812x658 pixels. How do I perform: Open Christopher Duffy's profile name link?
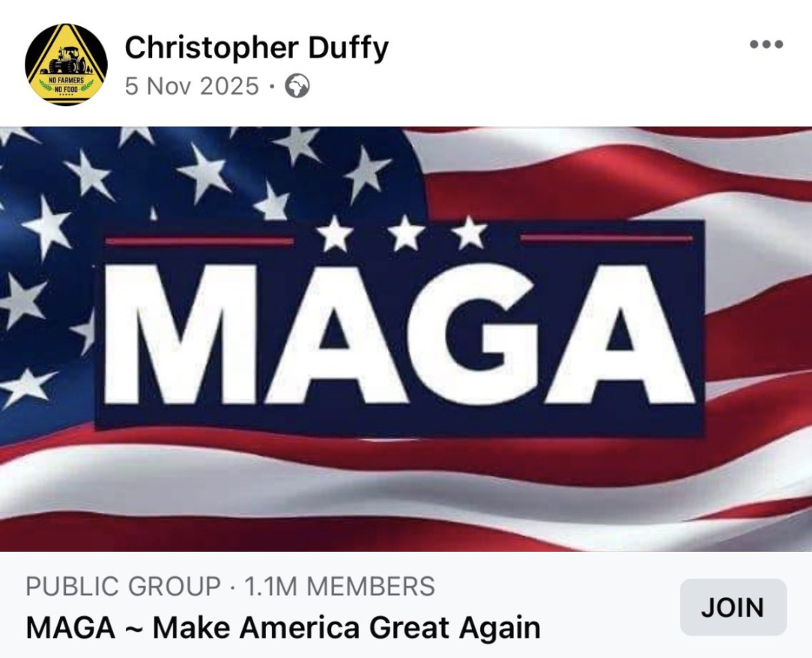[x=256, y=48]
